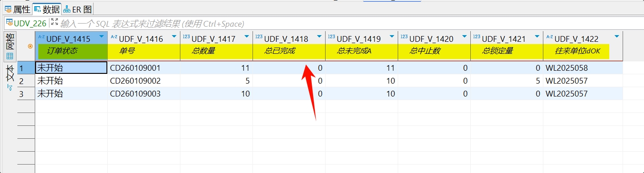644x173 pixels.
Task: Click column header UDF_V_1420
Action: point(431,39)
